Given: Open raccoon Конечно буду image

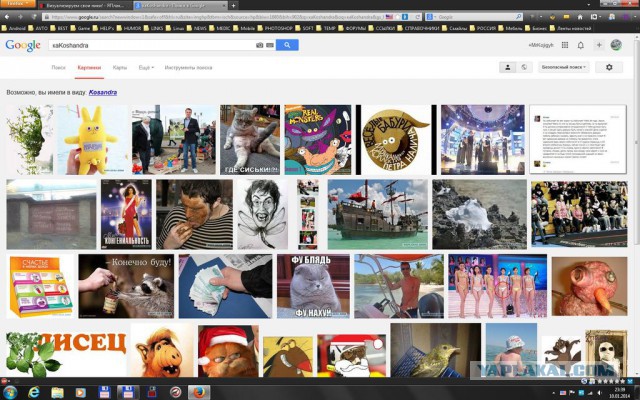Looking at the screenshot, I should pyautogui.click(x=126, y=286).
